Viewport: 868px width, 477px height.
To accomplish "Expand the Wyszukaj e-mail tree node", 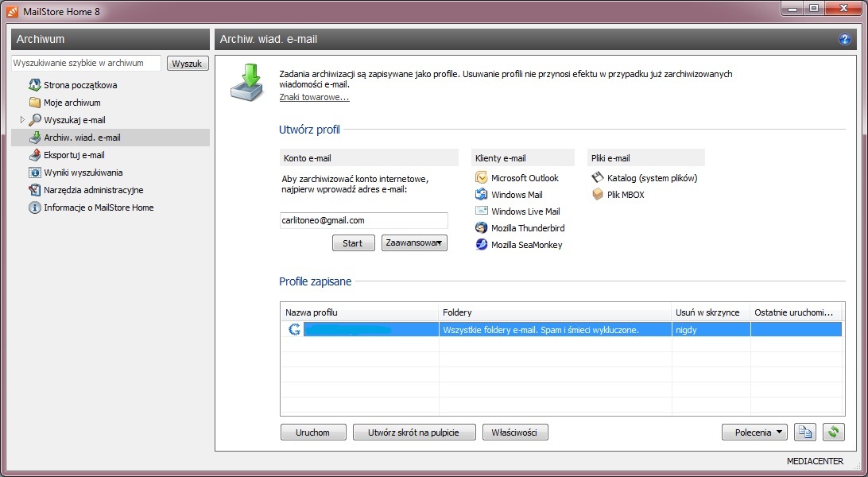I will click(22, 119).
